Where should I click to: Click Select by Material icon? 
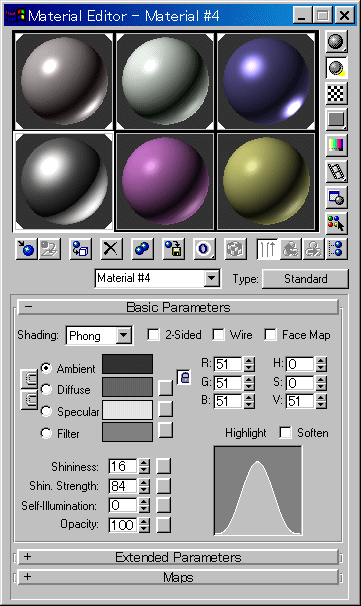pos(336,223)
